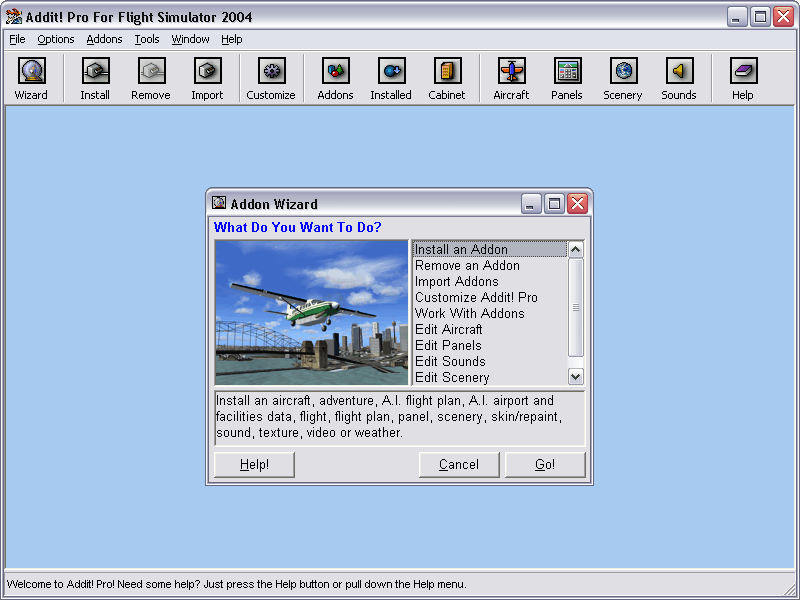
Task: Choose 'Import Addons' list entry
Action: [489, 281]
